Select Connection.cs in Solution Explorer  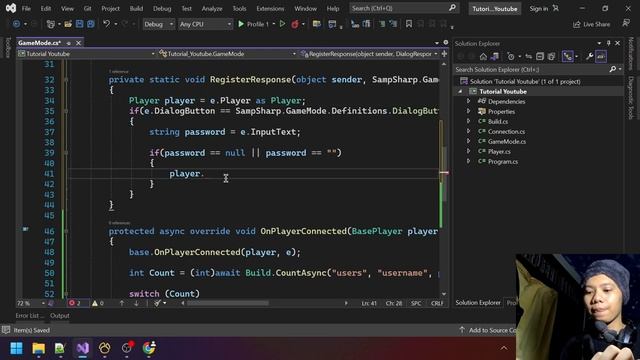tap(506, 131)
